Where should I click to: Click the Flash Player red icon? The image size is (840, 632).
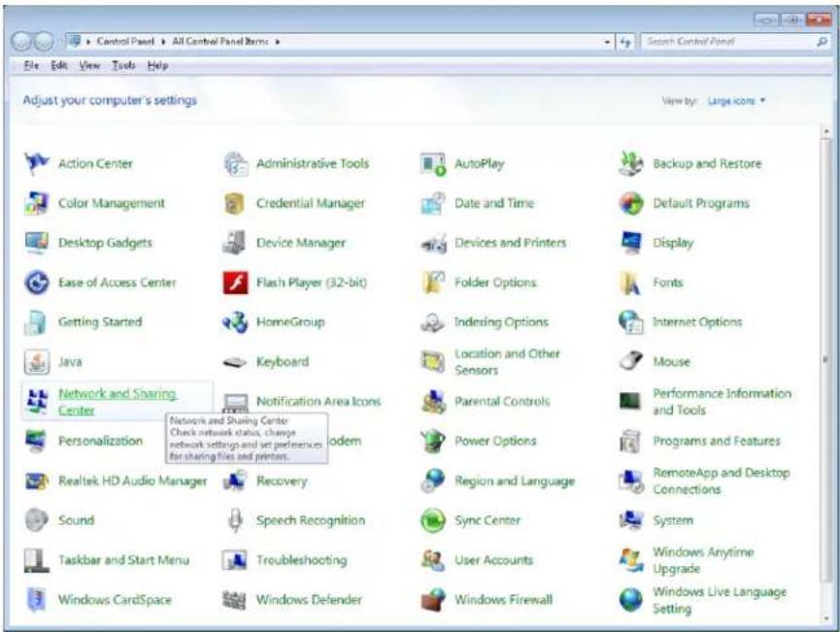235,283
